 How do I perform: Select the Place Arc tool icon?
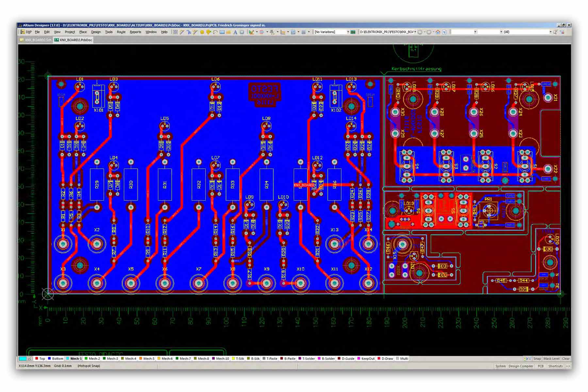click(215, 32)
